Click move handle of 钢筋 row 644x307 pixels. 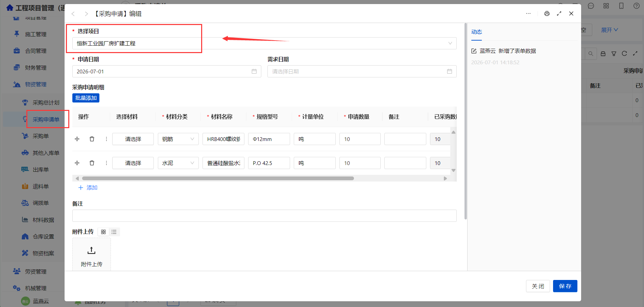coord(77,139)
